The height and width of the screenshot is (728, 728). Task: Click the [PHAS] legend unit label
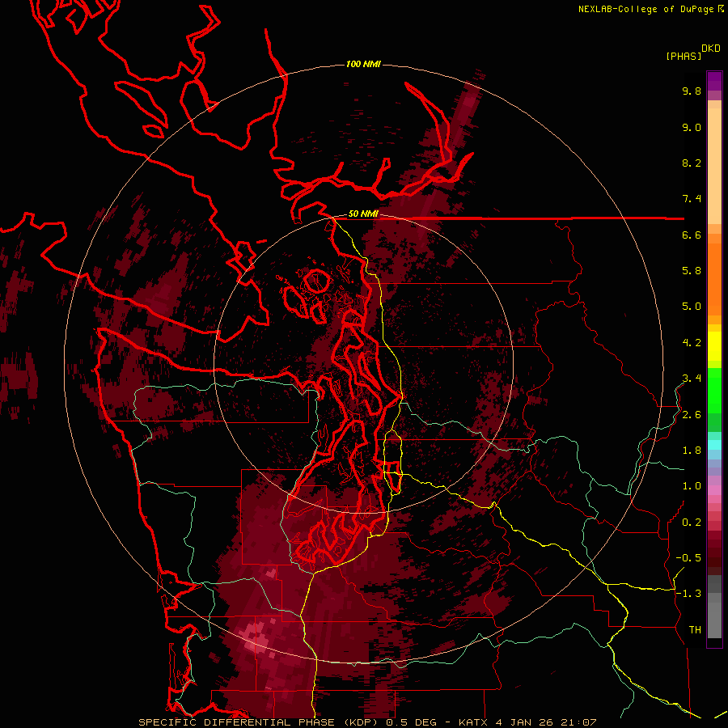(x=684, y=57)
